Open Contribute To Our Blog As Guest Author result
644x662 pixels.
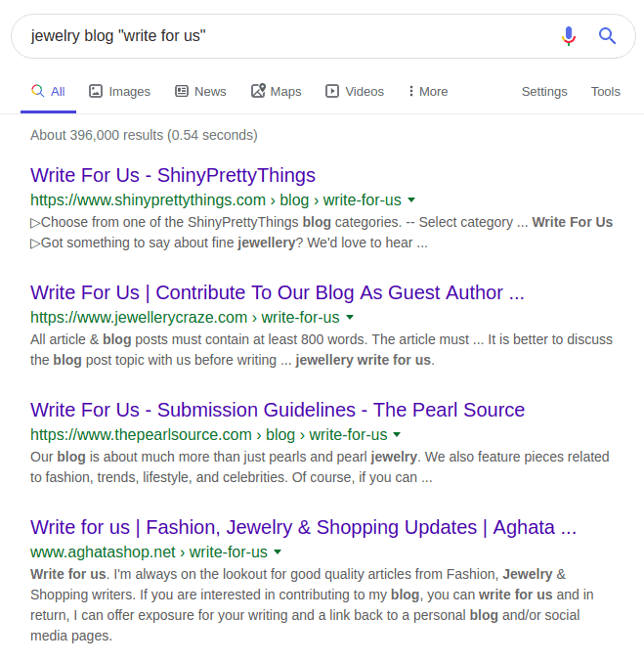click(277, 292)
